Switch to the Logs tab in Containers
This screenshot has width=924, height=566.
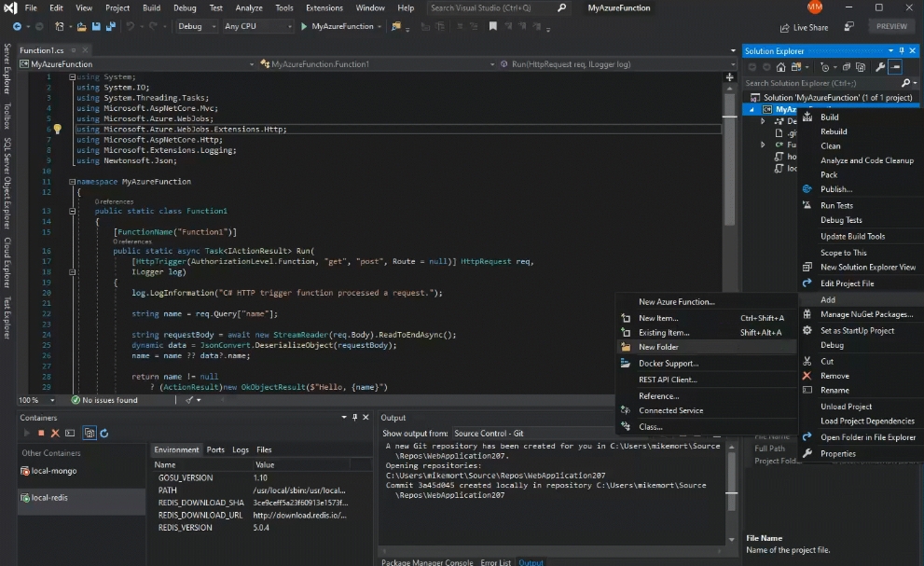click(241, 449)
